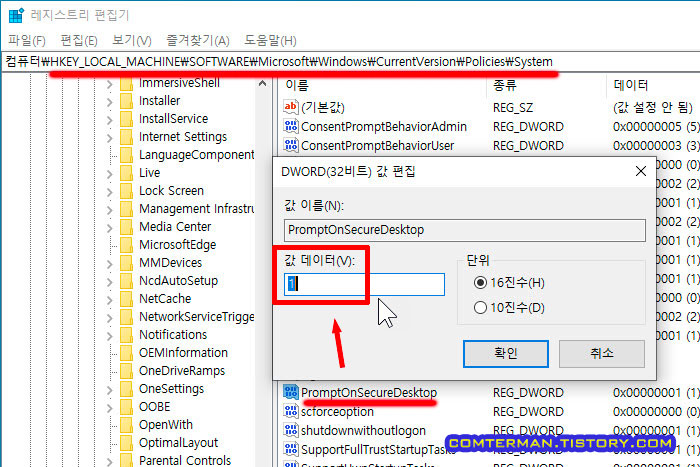The width and height of the screenshot is (700, 467).
Task: Click the 값 이름(N) name field
Action: tap(465, 230)
